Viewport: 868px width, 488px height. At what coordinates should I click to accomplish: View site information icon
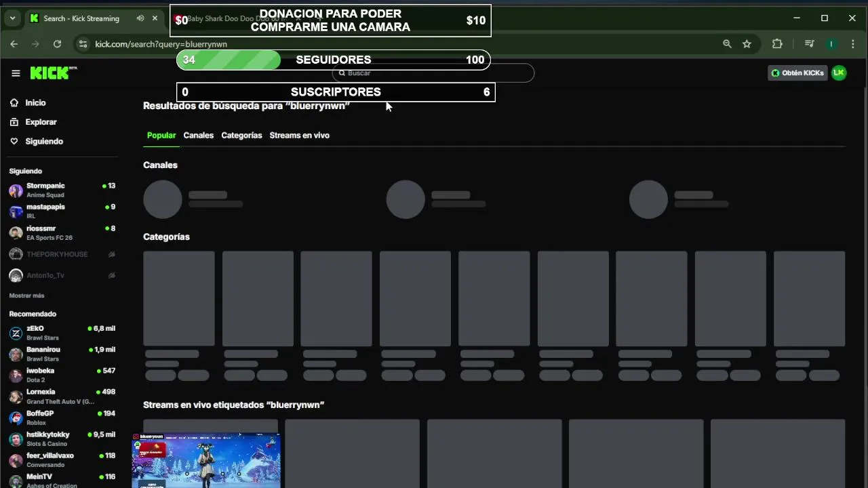[83, 44]
